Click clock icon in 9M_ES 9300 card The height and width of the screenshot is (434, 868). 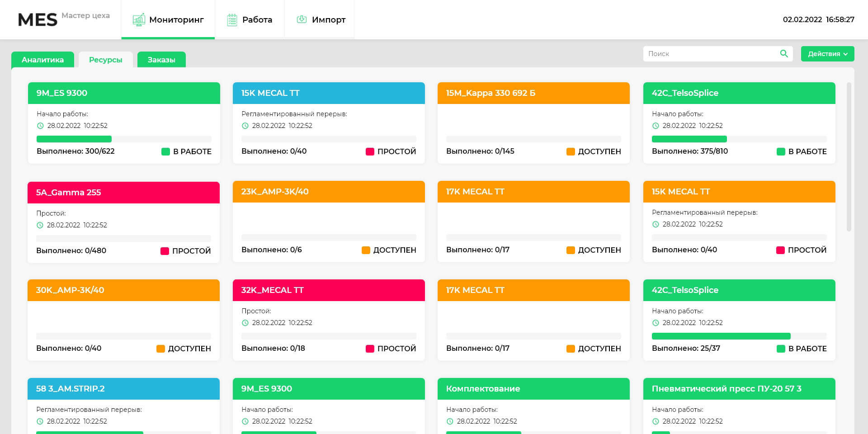coord(40,126)
